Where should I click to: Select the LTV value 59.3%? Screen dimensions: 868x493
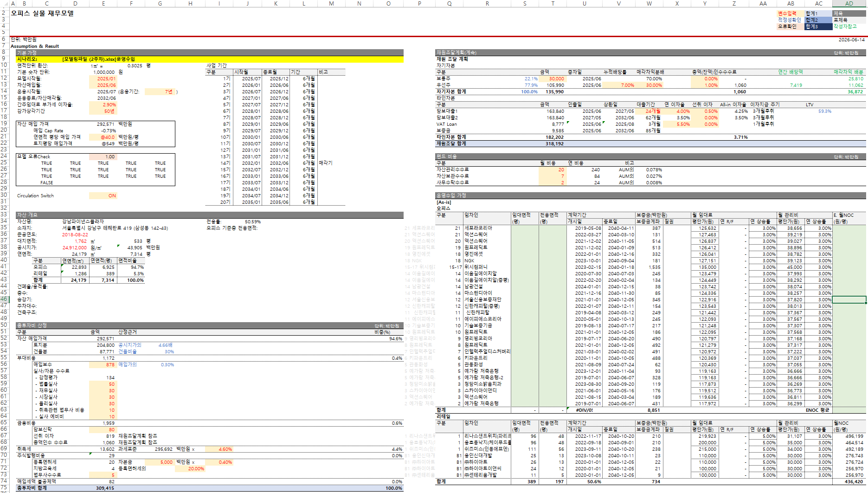[x=824, y=111]
